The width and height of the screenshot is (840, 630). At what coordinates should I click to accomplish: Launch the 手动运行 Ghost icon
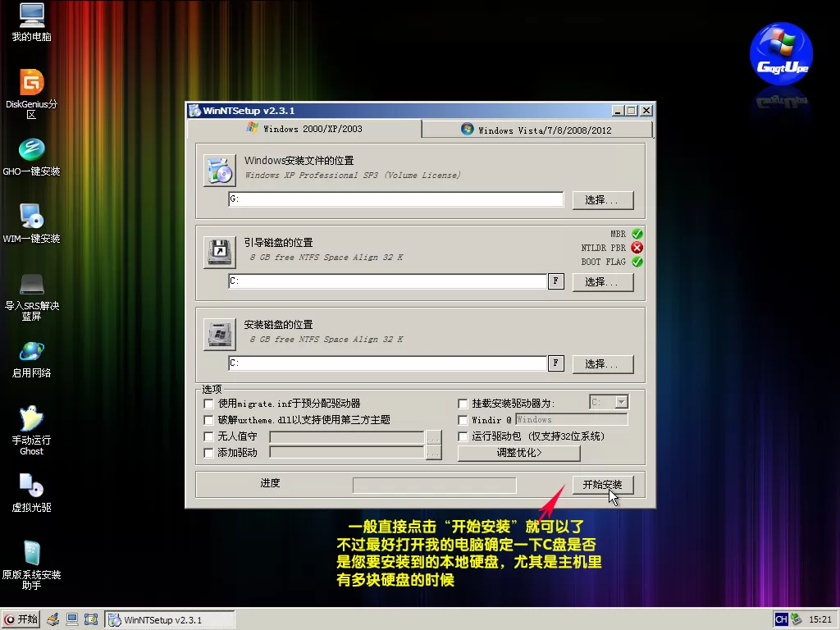coord(31,418)
